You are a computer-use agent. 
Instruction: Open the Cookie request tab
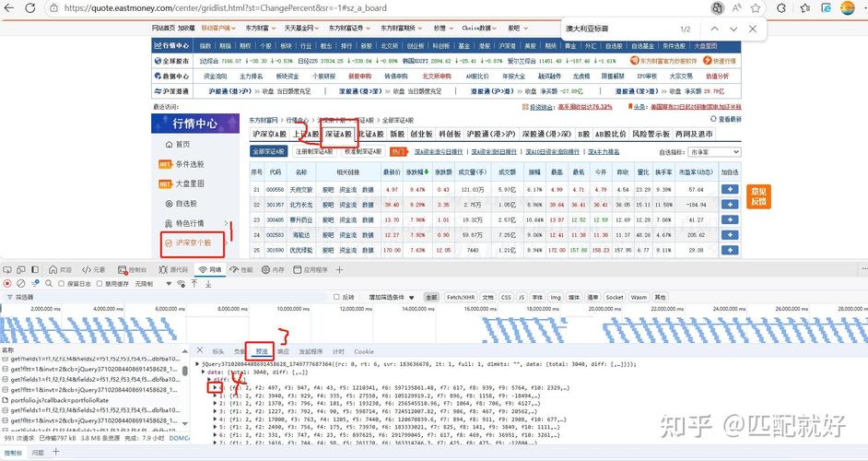[364, 351]
